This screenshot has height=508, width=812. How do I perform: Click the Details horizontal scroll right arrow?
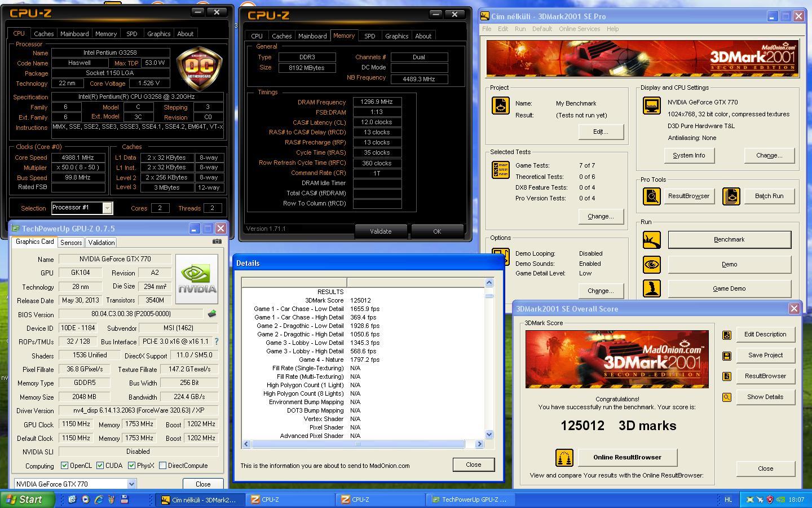pyautogui.click(x=479, y=444)
